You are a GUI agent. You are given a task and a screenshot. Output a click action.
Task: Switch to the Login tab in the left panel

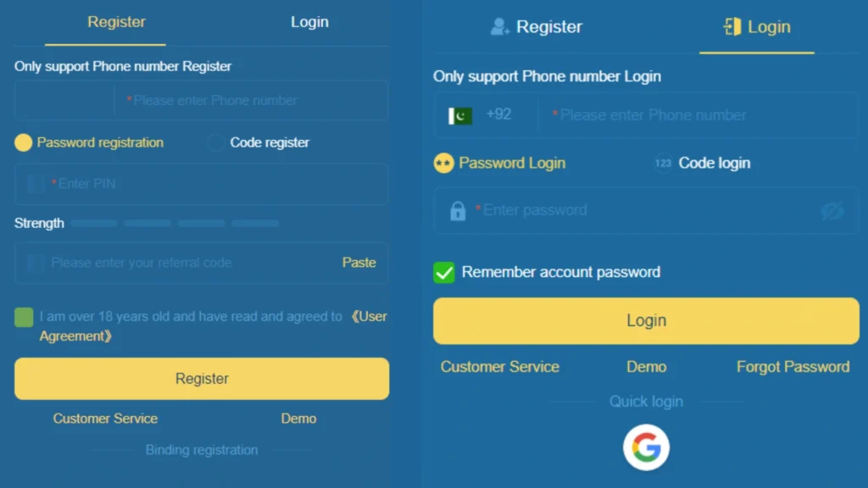309,22
